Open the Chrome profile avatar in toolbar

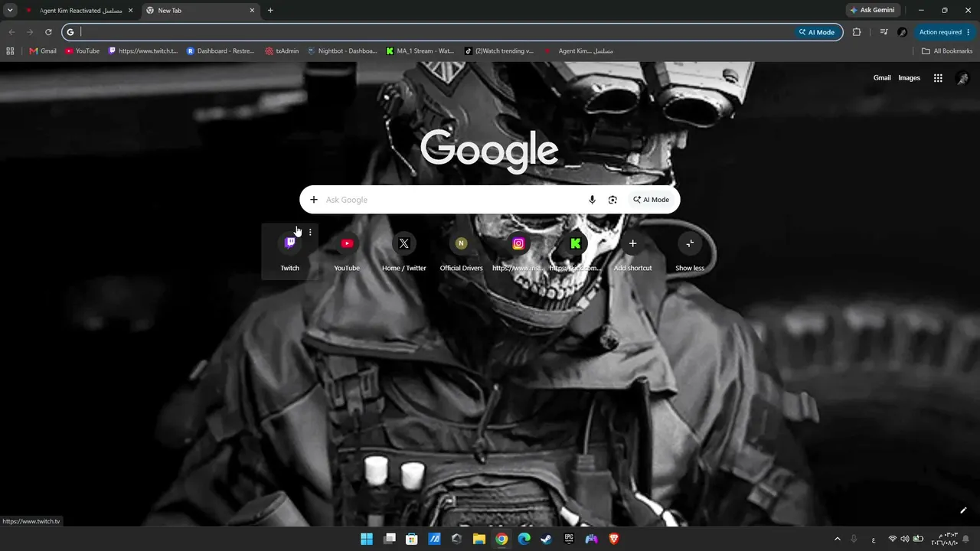tap(902, 32)
